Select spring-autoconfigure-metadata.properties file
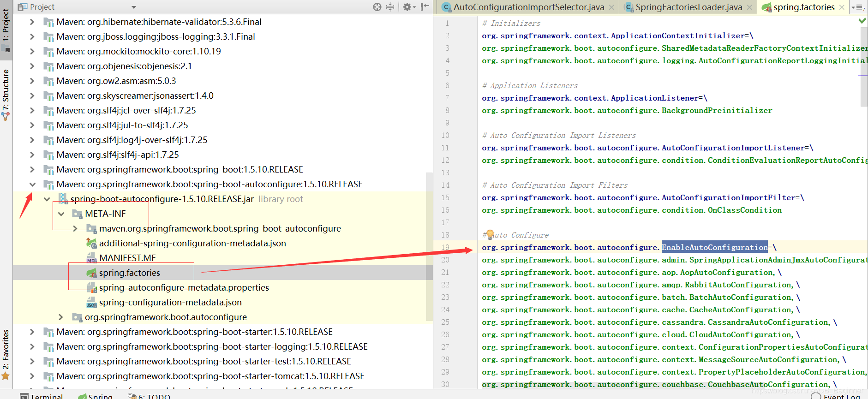This screenshot has height=399, width=868. (x=184, y=287)
